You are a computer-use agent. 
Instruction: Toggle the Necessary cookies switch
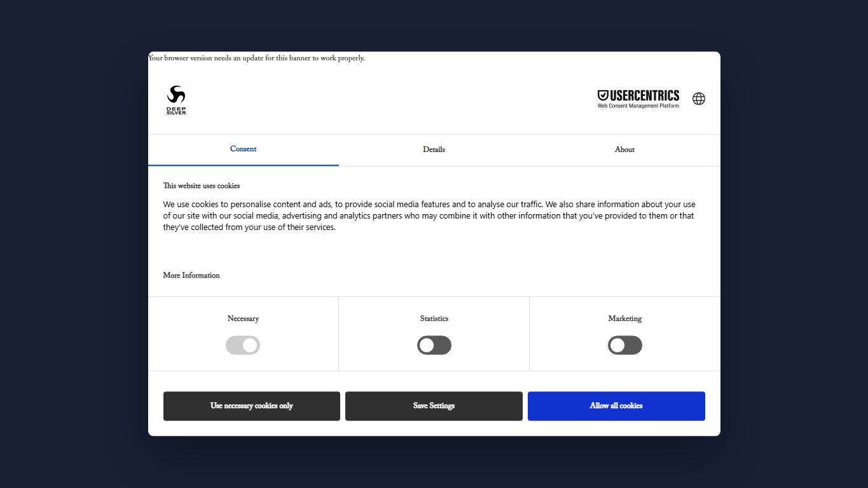(x=243, y=346)
